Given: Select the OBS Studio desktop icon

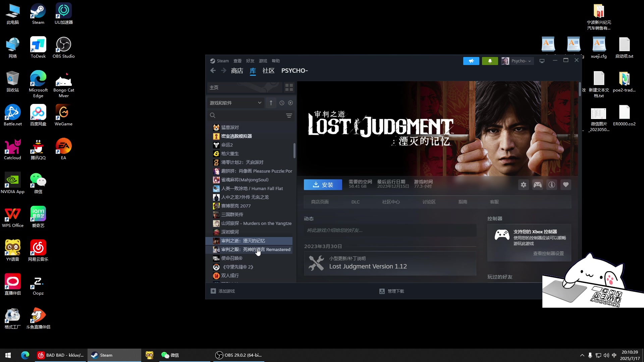Looking at the screenshot, I should click(63, 48).
